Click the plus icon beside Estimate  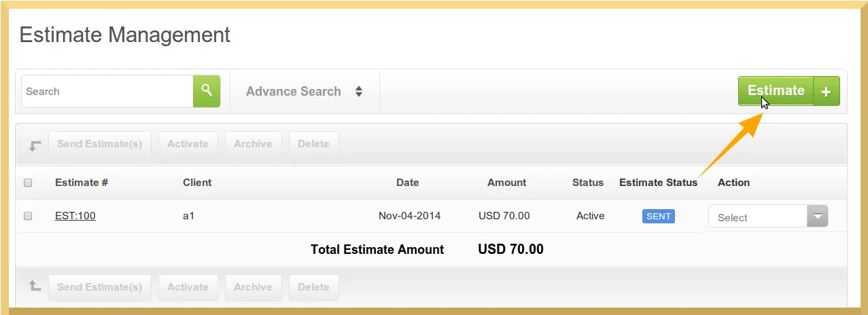click(x=827, y=91)
